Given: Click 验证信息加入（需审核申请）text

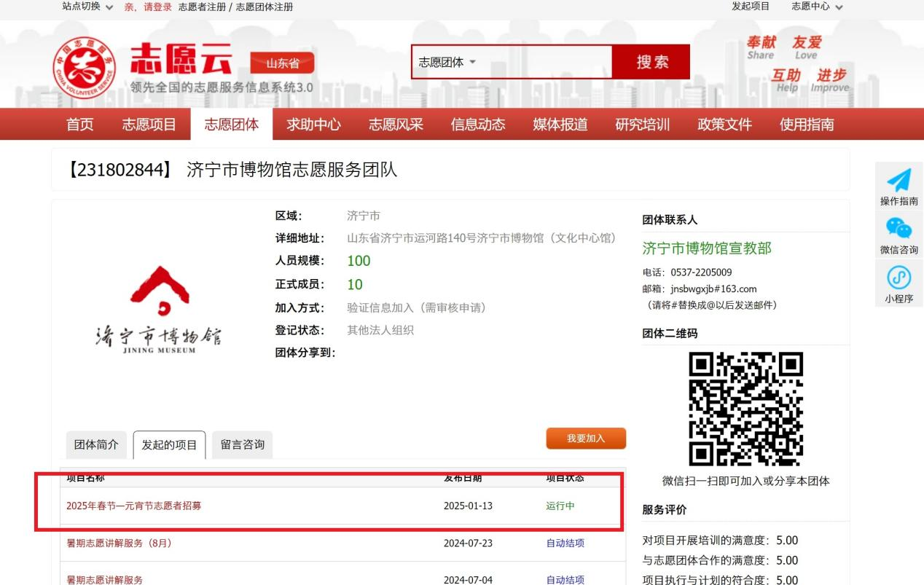Looking at the screenshot, I should 416,307.
